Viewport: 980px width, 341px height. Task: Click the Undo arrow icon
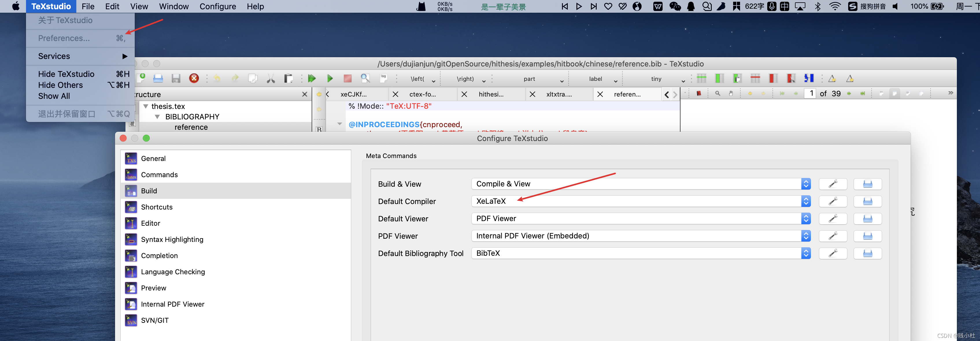click(x=217, y=79)
